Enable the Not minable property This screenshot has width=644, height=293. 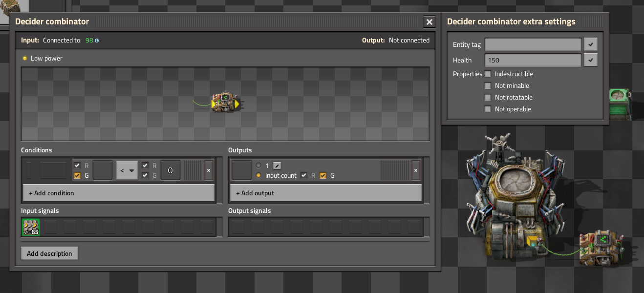pyautogui.click(x=488, y=86)
